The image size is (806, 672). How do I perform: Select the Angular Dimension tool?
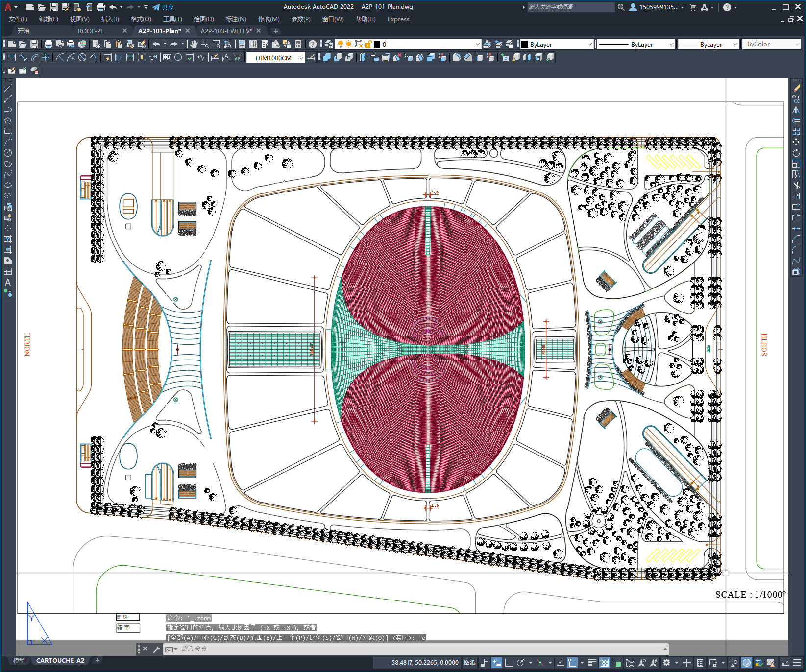pos(93,57)
